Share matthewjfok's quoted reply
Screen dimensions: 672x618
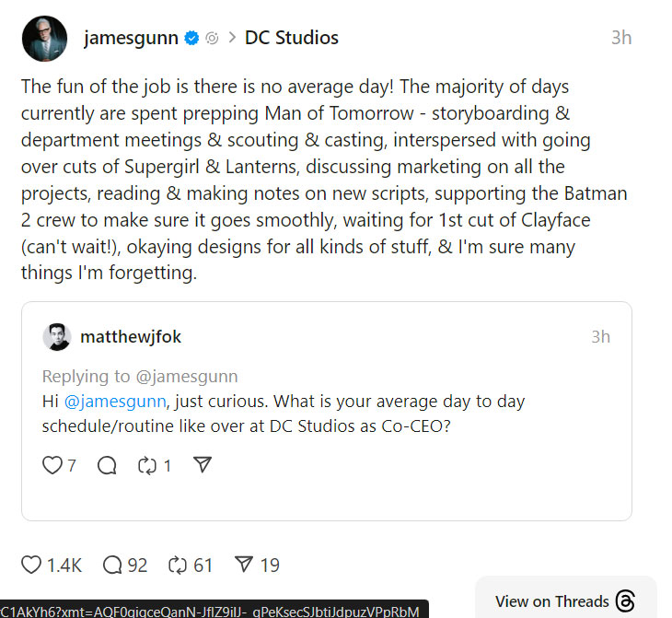(x=203, y=465)
